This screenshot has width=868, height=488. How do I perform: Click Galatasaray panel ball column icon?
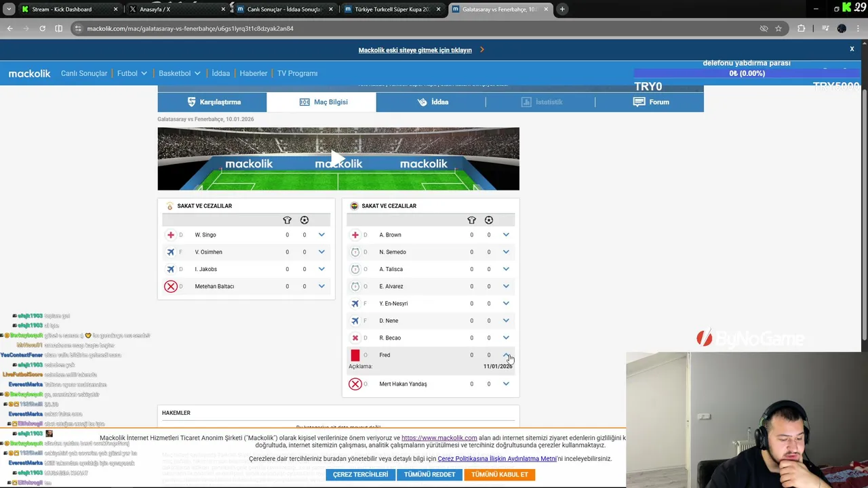point(304,220)
